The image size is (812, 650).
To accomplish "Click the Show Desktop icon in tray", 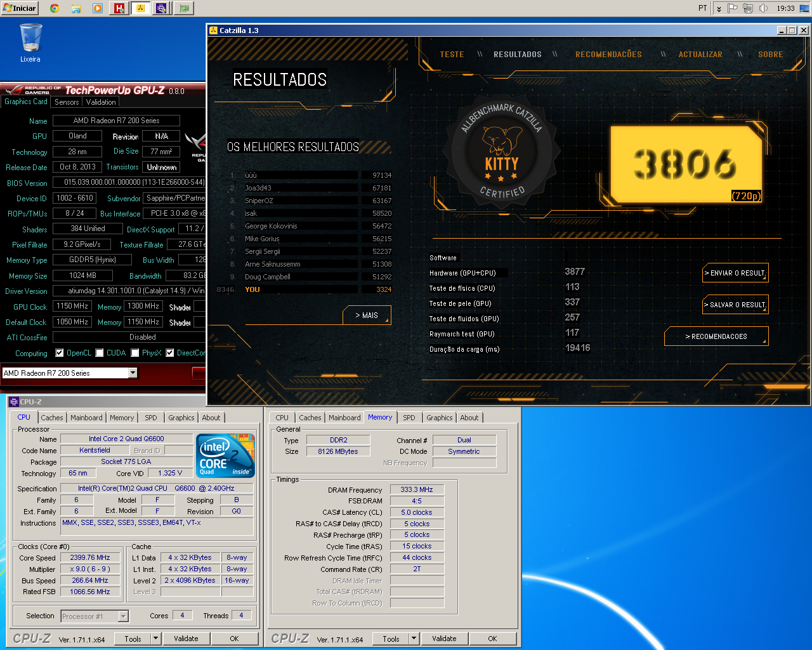I will click(803, 8).
